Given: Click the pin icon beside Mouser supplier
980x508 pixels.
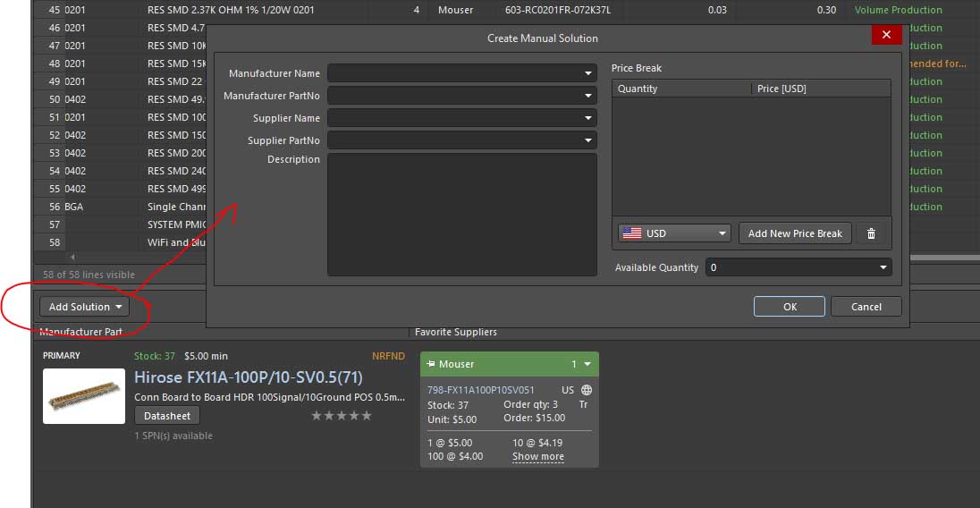Looking at the screenshot, I should pos(430,364).
